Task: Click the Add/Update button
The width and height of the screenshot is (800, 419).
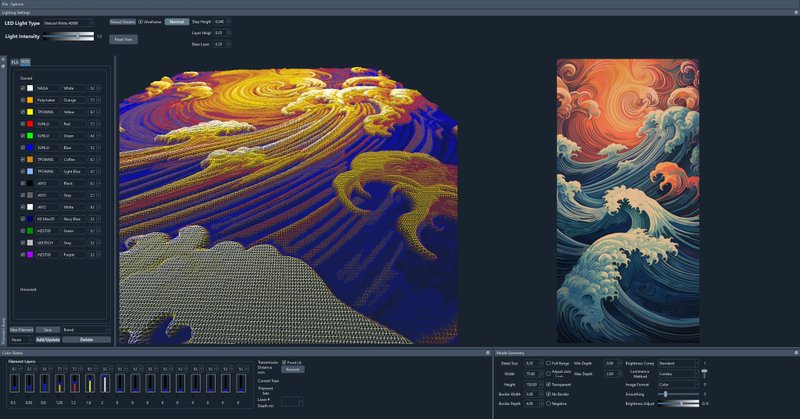Action: coord(48,339)
